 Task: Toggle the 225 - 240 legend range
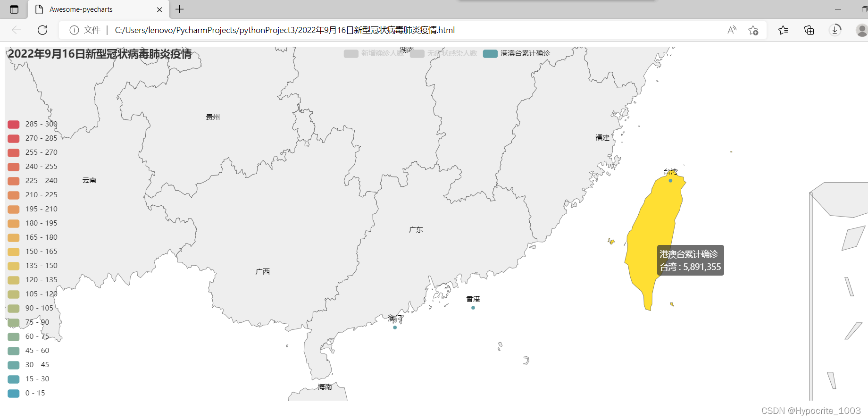(33, 181)
